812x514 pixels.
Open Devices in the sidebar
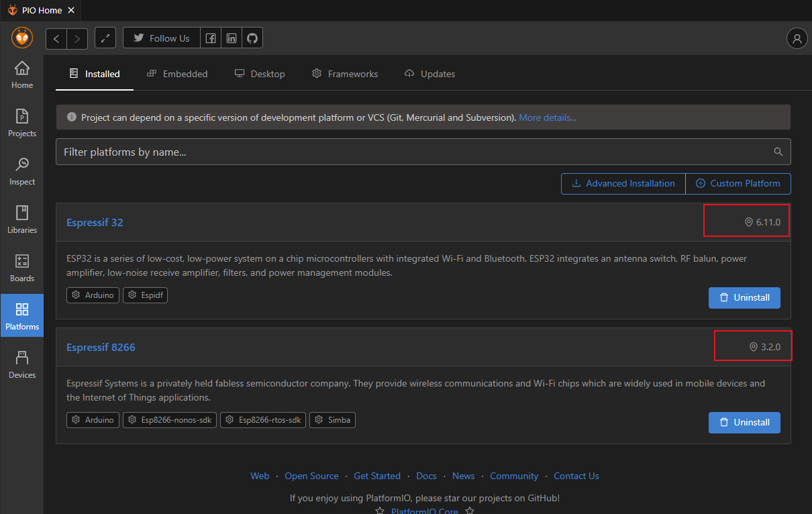point(22,364)
